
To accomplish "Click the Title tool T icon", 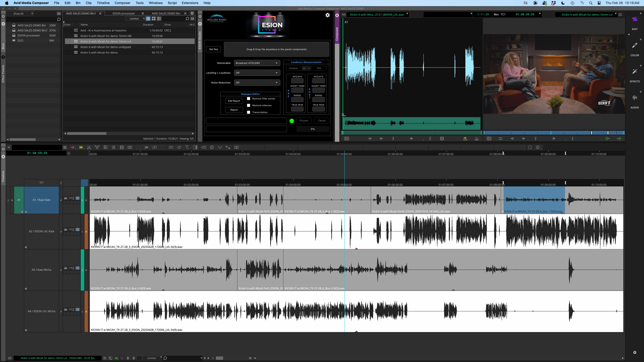I will (x=187, y=147).
